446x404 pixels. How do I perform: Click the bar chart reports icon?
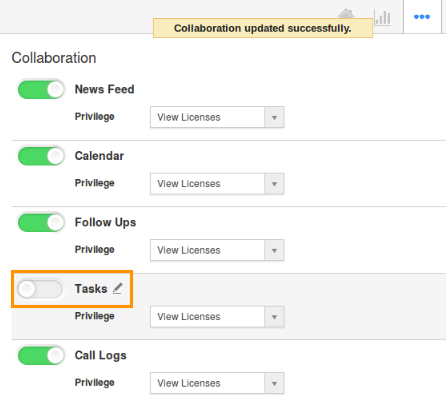click(x=382, y=17)
